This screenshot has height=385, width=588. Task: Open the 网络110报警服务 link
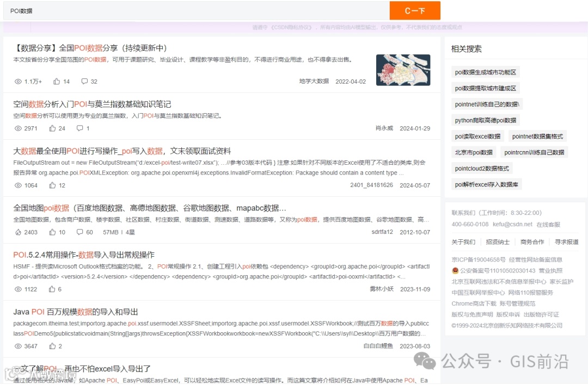click(531, 293)
